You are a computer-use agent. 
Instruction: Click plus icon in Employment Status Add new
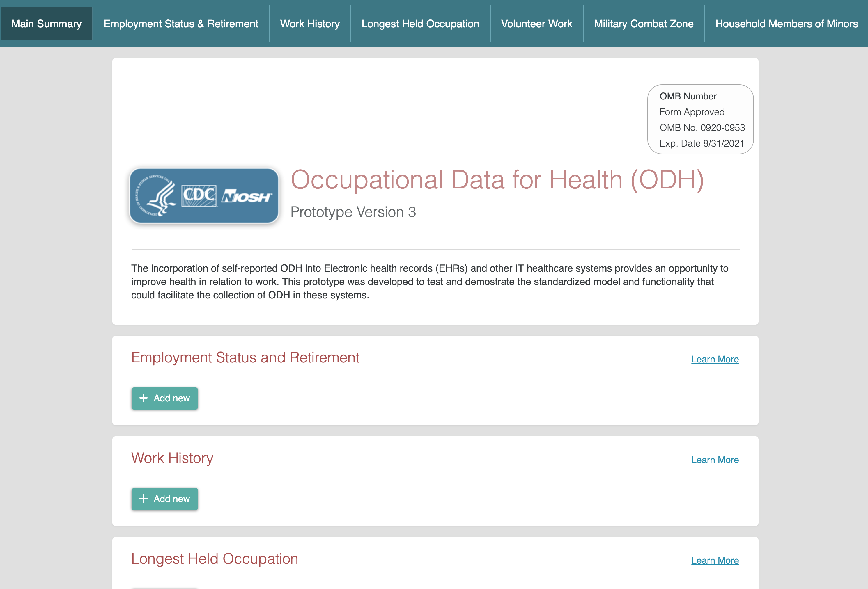(144, 398)
